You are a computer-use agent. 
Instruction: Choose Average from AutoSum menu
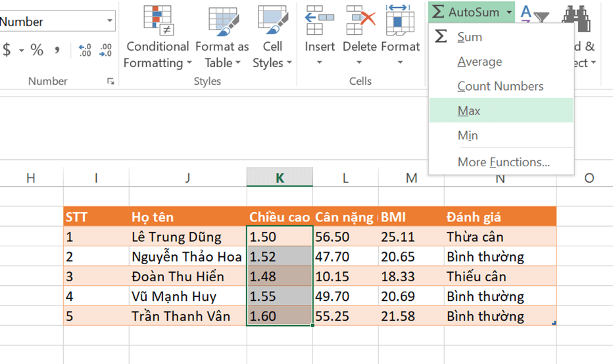click(x=501, y=61)
